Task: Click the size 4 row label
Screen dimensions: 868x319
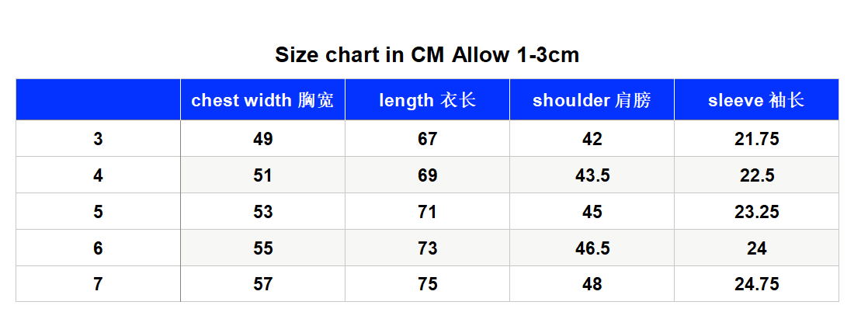Action: pyautogui.click(x=98, y=175)
